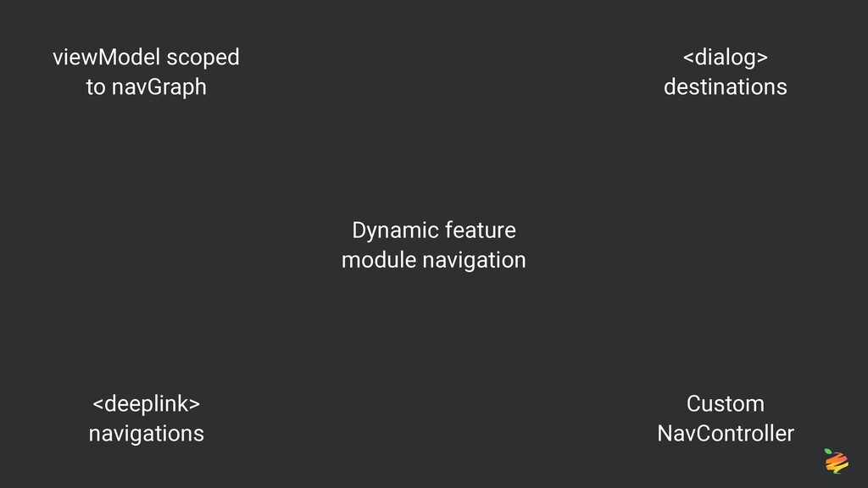Click the opening bracket of <dialog>
Image resolution: width=868 pixels, height=488 pixels.
pyautogui.click(x=688, y=58)
